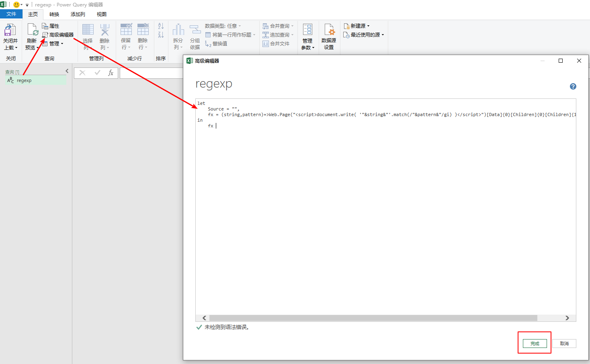Click the editor's scroll left arrow

pos(204,318)
